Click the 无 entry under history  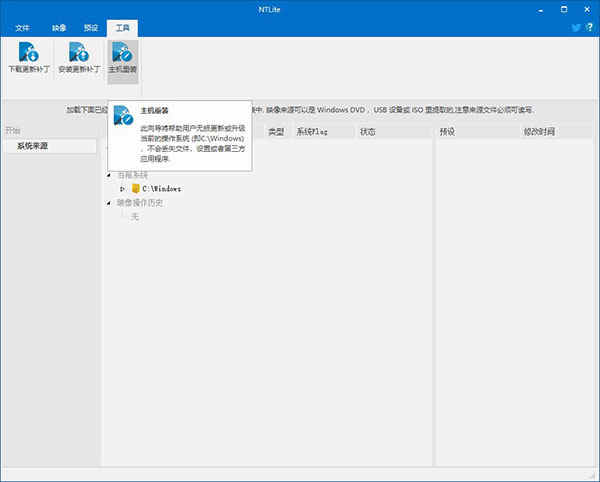[134, 217]
